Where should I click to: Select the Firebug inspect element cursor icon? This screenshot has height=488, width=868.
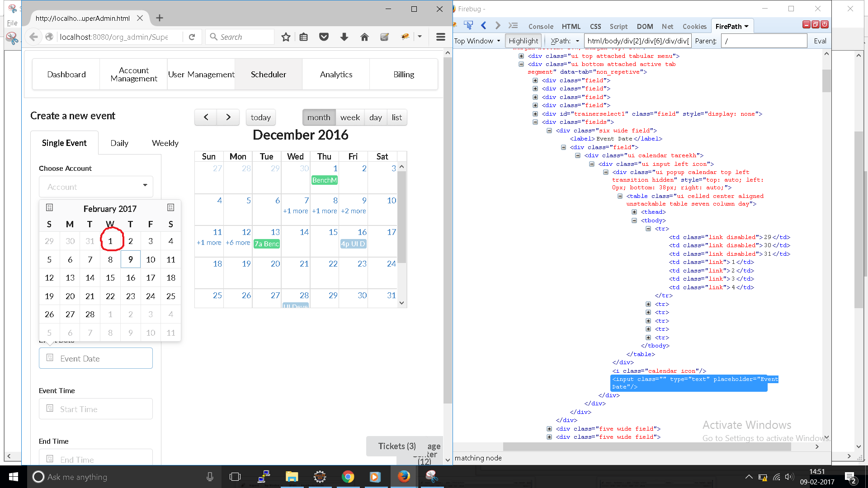pyautogui.click(x=469, y=25)
